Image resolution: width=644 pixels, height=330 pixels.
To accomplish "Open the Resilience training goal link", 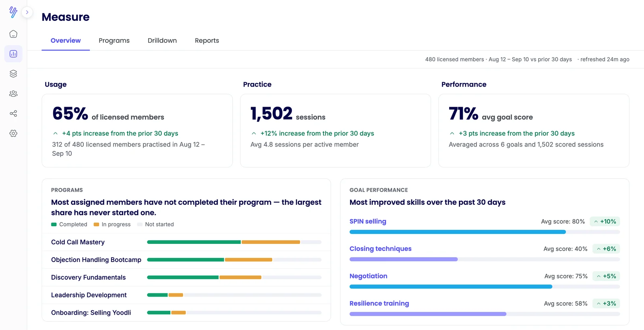I will coord(379,303).
